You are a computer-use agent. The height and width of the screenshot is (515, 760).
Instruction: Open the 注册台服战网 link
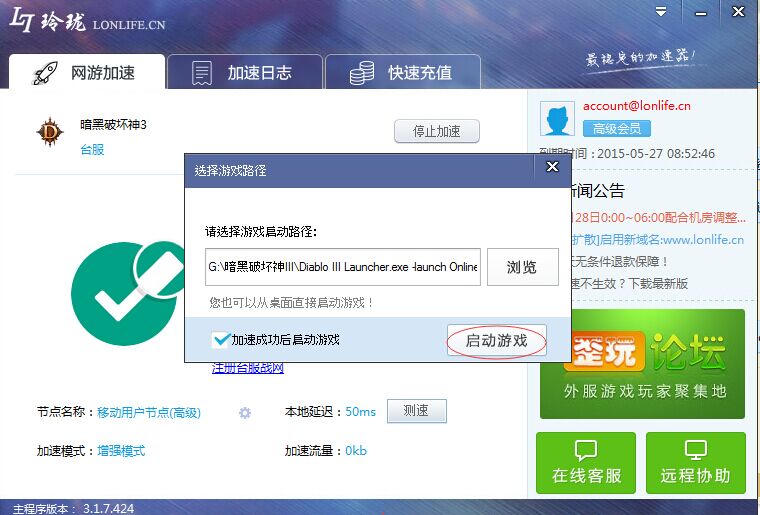[248, 368]
